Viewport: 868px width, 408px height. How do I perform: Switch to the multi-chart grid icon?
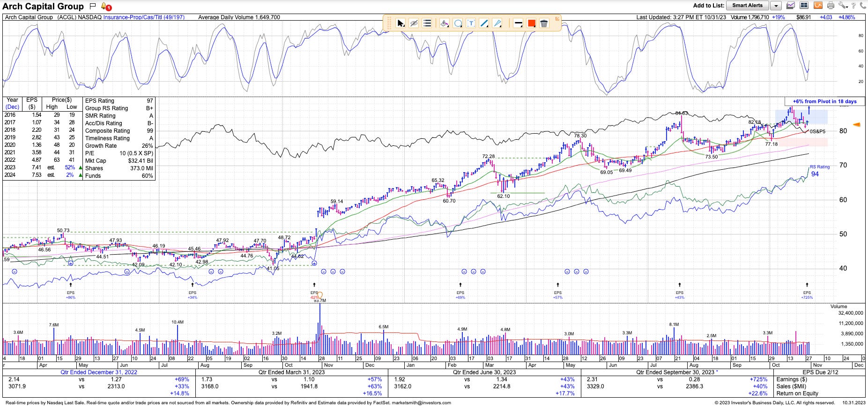point(804,6)
